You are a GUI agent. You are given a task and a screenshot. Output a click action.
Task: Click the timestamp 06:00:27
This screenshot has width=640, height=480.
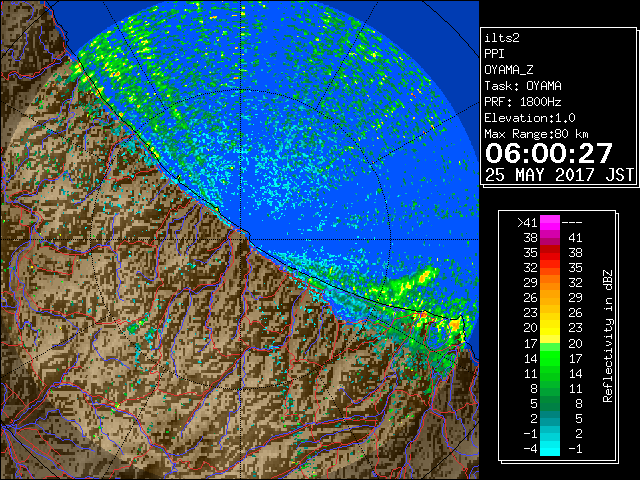[x=549, y=153]
